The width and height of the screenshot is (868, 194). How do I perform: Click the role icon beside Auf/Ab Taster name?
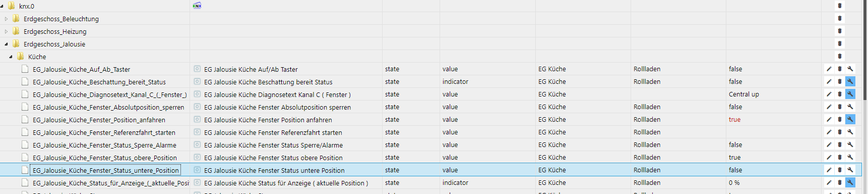coord(197,69)
